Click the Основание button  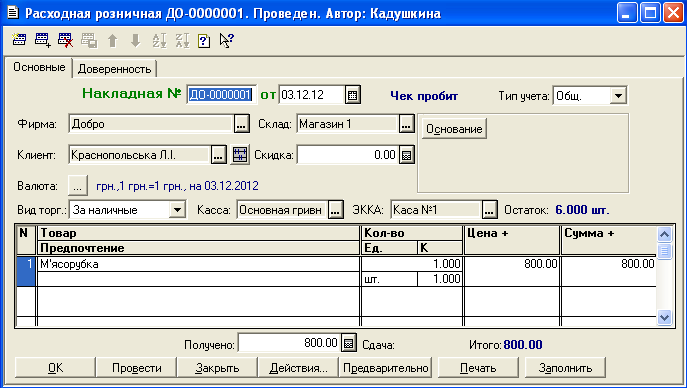click(454, 129)
